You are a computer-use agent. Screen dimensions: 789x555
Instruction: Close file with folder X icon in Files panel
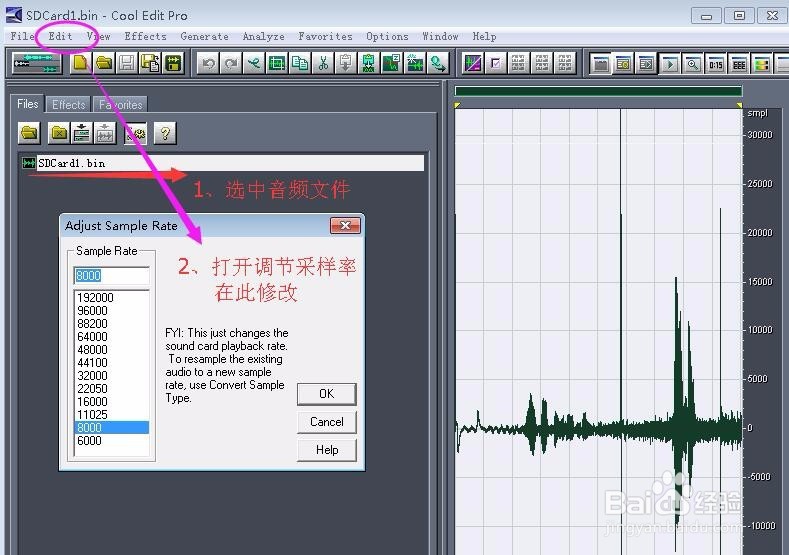pos(59,133)
